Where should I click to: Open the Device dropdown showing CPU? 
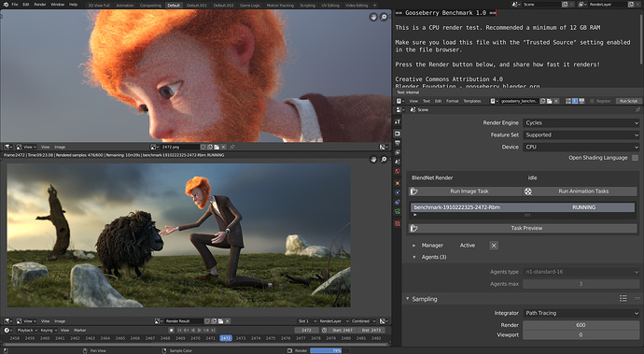click(581, 147)
